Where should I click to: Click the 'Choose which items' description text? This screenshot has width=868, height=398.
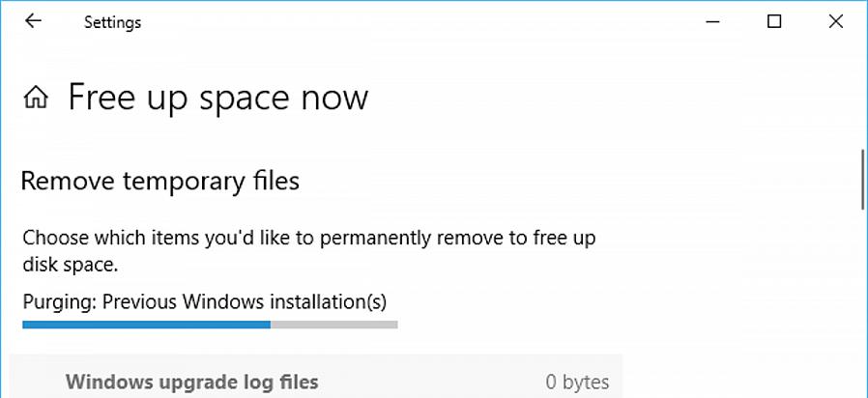tap(309, 251)
